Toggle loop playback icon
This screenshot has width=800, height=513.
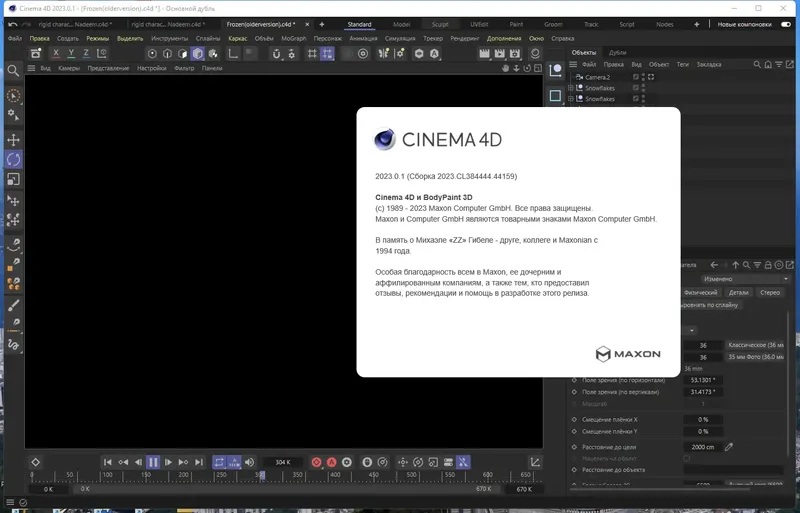pos(219,462)
